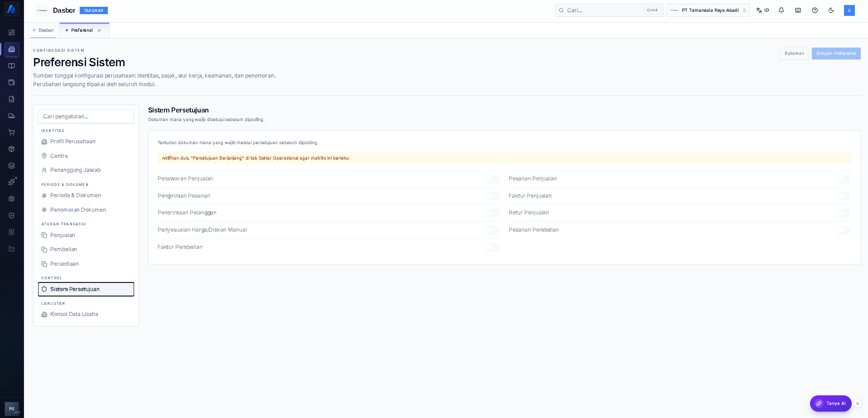Open the gear settings icon in sidebar
The height and width of the screenshot is (418, 868).
(x=12, y=199)
